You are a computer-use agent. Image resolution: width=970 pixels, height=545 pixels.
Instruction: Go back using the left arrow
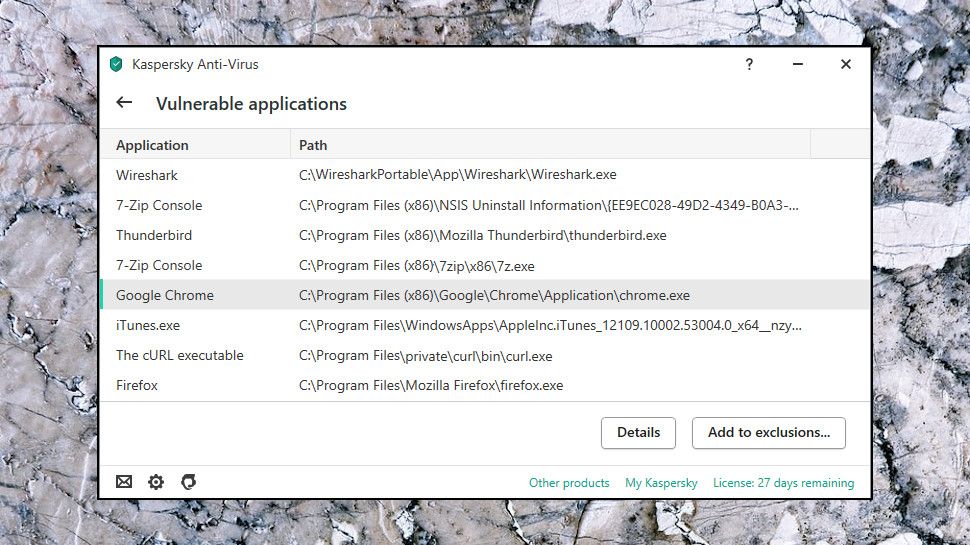[x=124, y=102]
